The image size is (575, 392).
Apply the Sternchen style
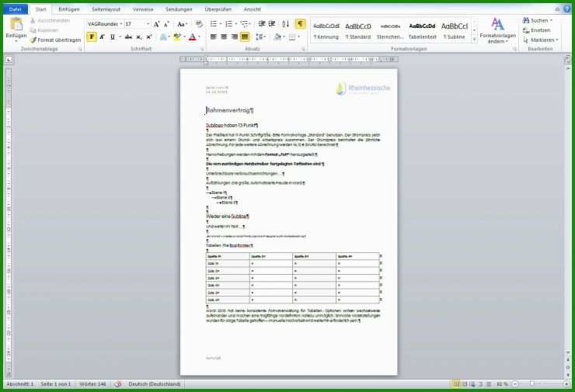[x=390, y=31]
